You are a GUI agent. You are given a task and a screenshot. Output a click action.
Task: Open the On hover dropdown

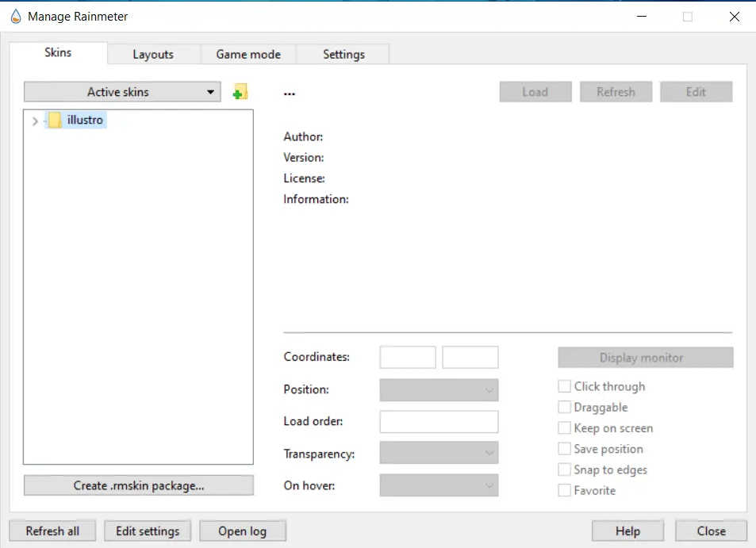pyautogui.click(x=439, y=485)
